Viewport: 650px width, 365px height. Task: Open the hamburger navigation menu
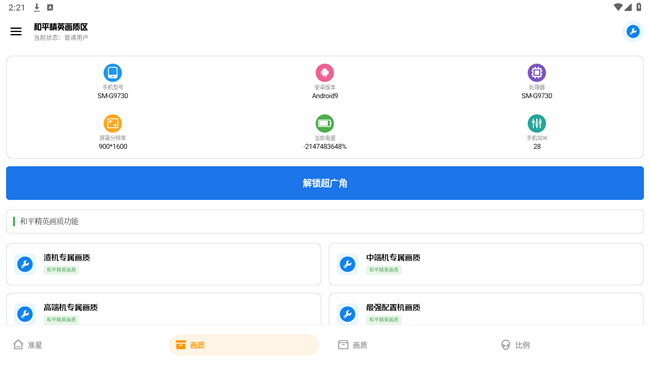[x=16, y=32]
